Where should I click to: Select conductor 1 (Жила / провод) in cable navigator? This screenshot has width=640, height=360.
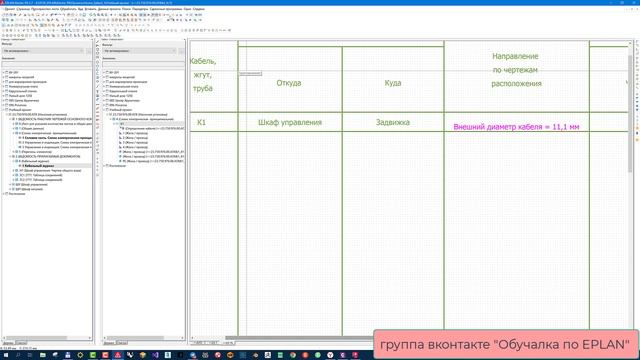pyautogui.click(x=133, y=133)
